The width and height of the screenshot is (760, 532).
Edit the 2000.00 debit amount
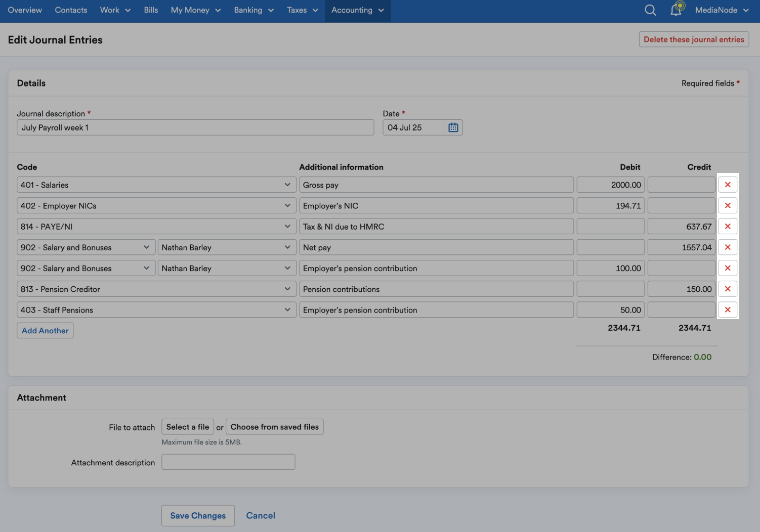(x=611, y=185)
